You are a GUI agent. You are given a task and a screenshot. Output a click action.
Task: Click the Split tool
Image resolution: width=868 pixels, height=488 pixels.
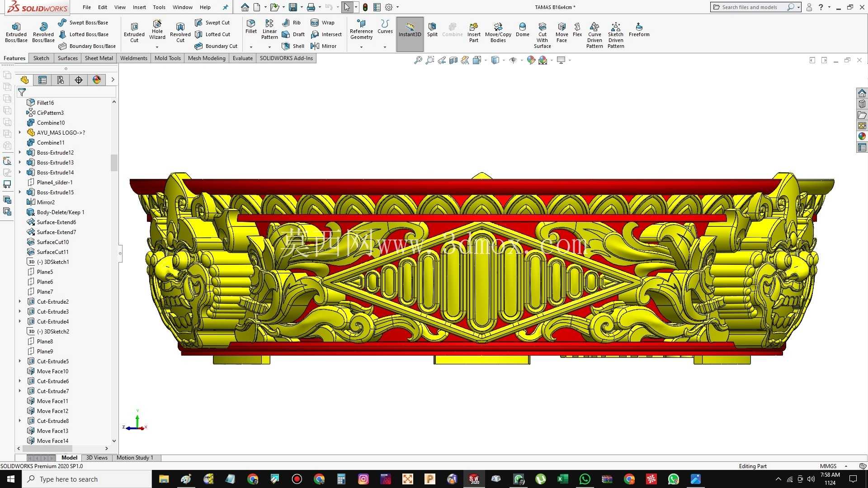tap(432, 29)
